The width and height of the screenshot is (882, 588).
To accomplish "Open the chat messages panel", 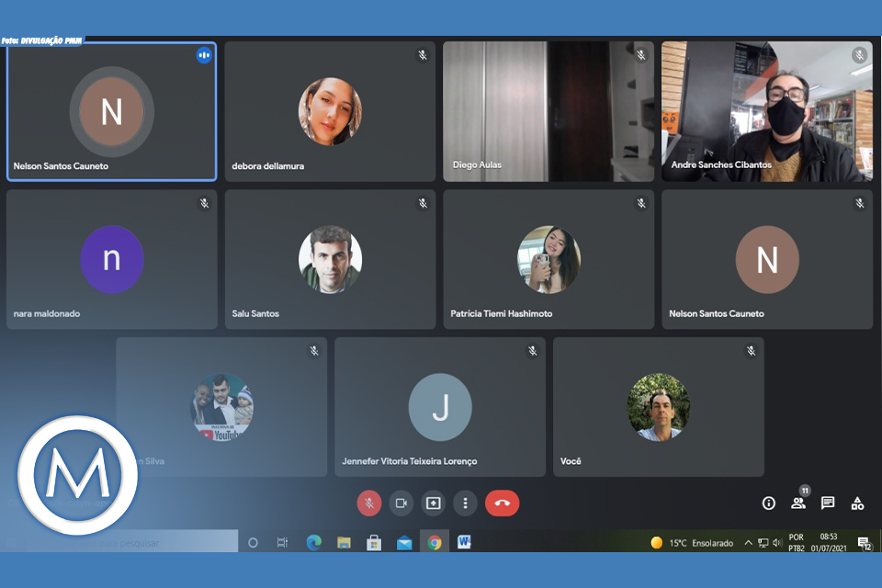I will pos(828,503).
